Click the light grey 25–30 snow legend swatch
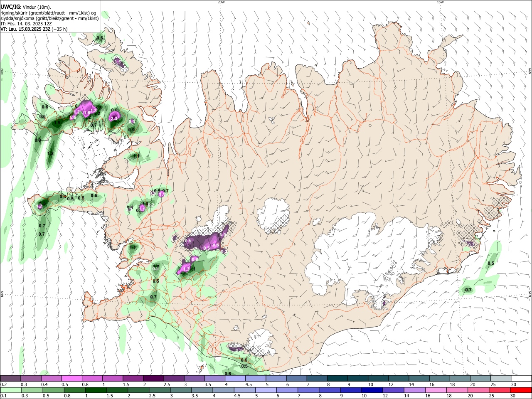The width and height of the screenshot is (532, 399). point(500,379)
